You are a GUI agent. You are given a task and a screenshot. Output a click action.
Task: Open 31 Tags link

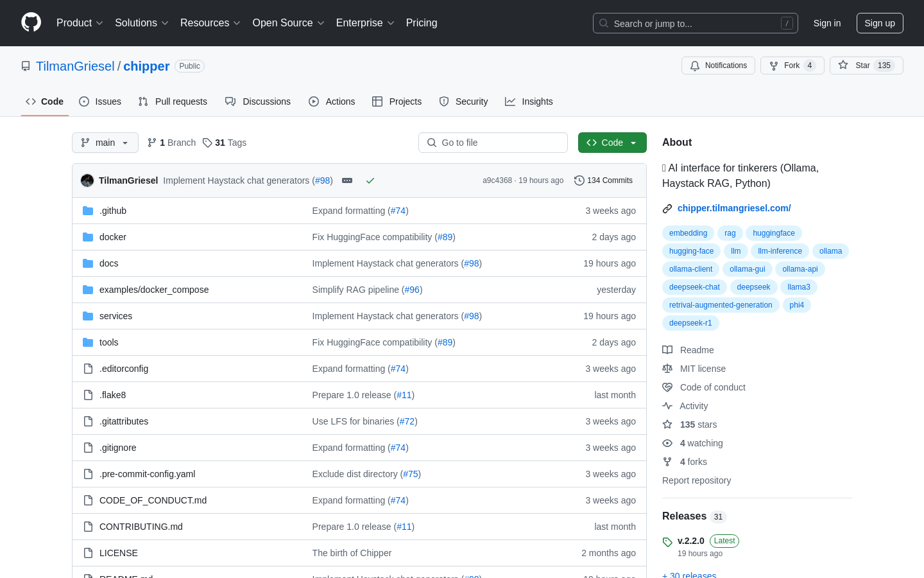[225, 143]
